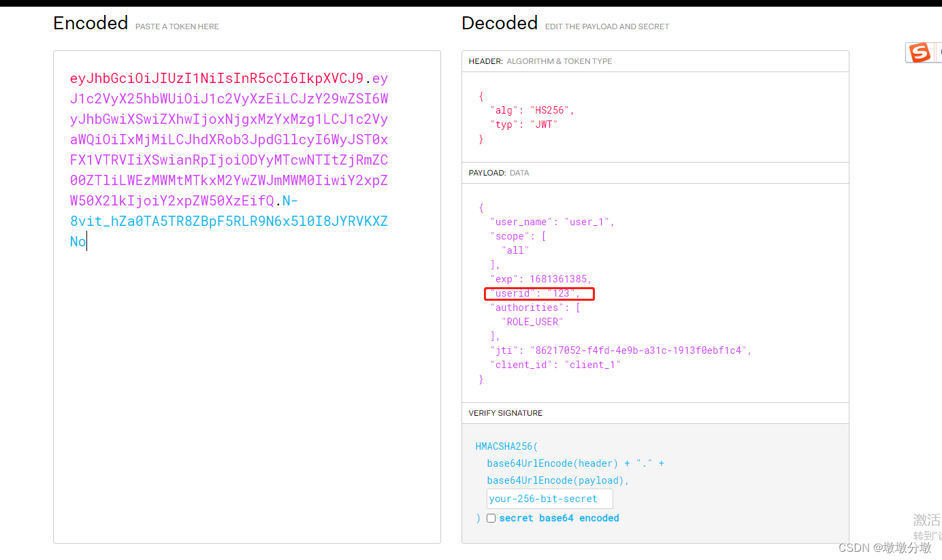Screen dimensions: 942x560
Task: Click the "all" scope value
Action: click(x=515, y=250)
